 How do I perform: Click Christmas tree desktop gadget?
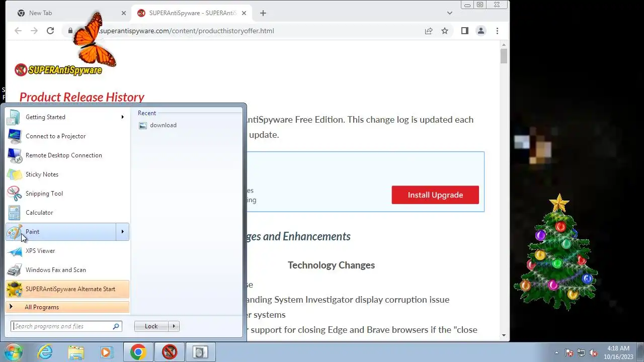pos(556,251)
